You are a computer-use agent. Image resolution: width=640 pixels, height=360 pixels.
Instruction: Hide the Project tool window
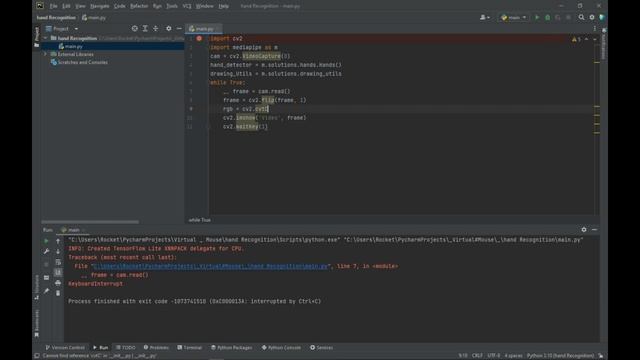coord(179,29)
